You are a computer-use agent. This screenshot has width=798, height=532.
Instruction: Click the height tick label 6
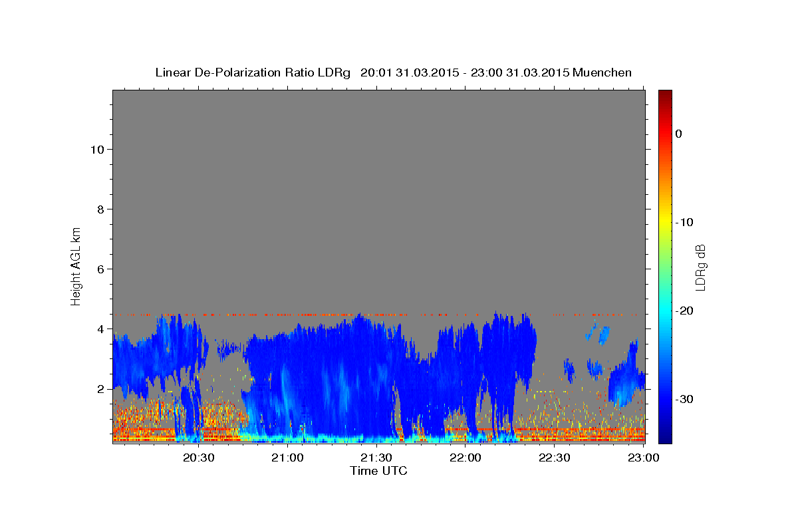click(x=101, y=269)
